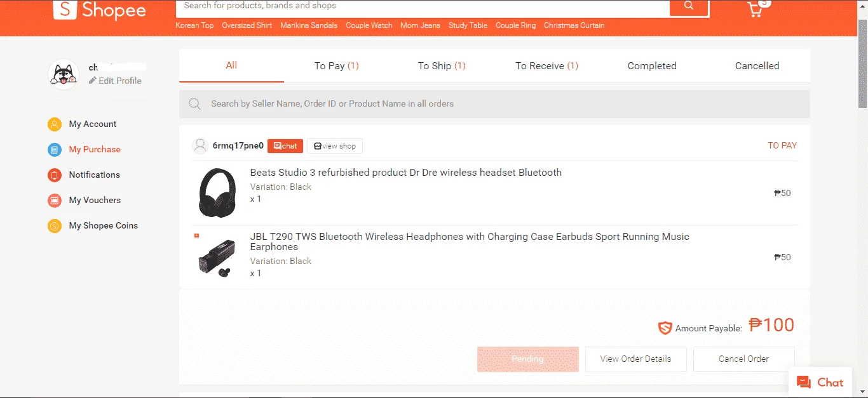This screenshot has width=868, height=398.
Task: Click the ₱100 amount payable value
Action: (771, 325)
